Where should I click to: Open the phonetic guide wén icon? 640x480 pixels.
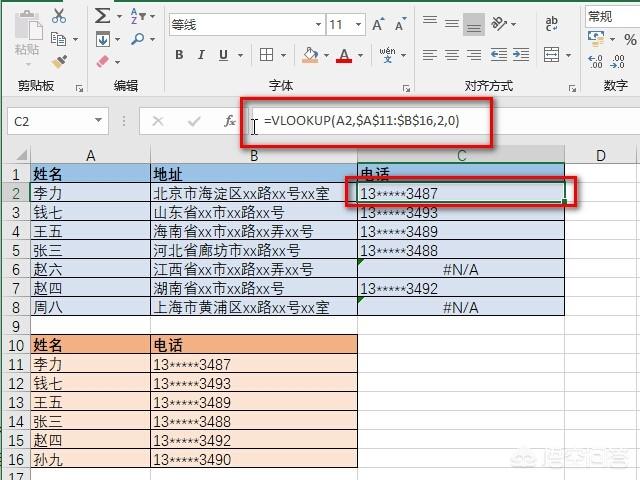(387, 55)
